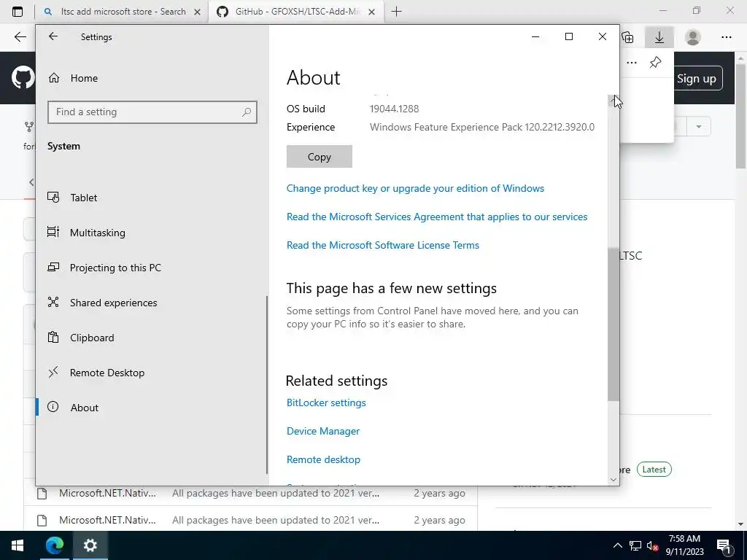This screenshot has height=560, width=747.
Task: Click the Copy button on About page
Action: [x=320, y=157]
